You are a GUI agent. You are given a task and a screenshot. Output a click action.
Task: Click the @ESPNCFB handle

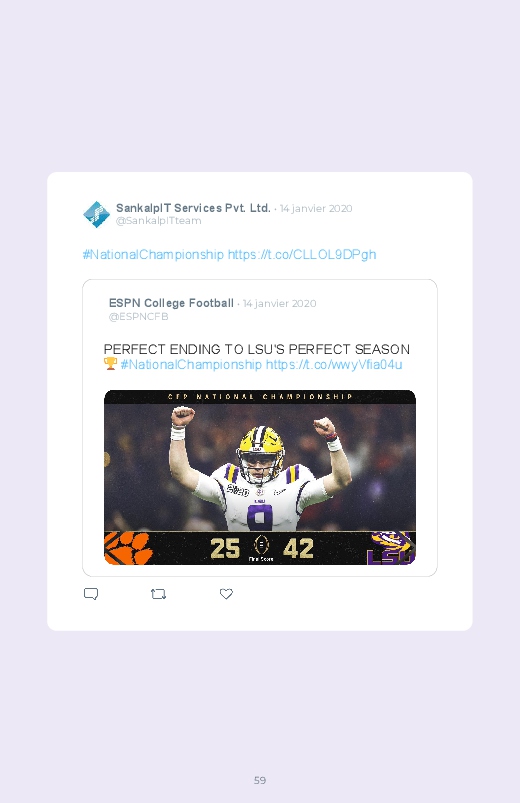click(x=138, y=316)
